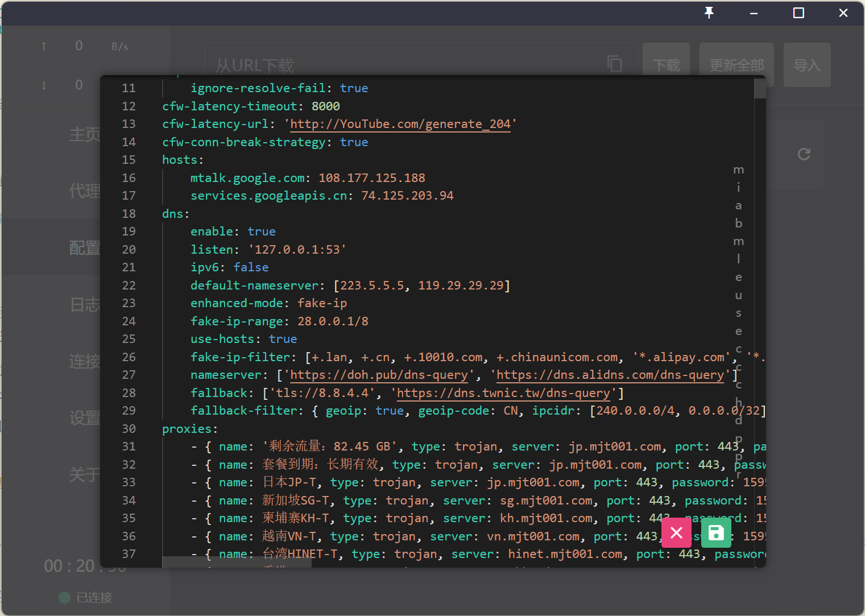This screenshot has height=616, width=865.
Task: Click the 'fake-ip-filter' key
Action: click(241, 357)
